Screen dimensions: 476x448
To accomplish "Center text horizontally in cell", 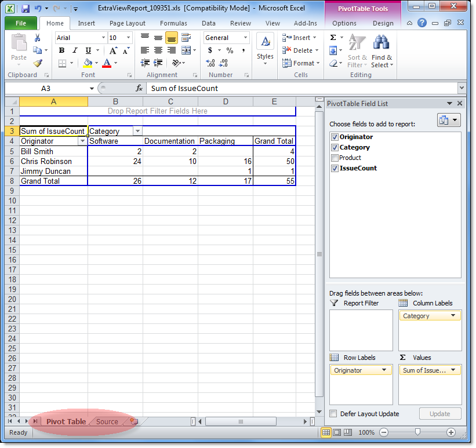I will coord(158,50).
